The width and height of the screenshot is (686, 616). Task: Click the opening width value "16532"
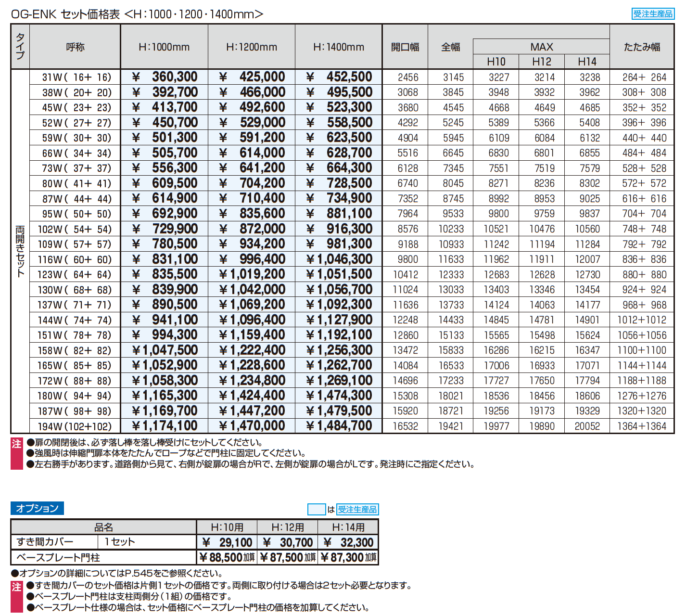pos(406,426)
